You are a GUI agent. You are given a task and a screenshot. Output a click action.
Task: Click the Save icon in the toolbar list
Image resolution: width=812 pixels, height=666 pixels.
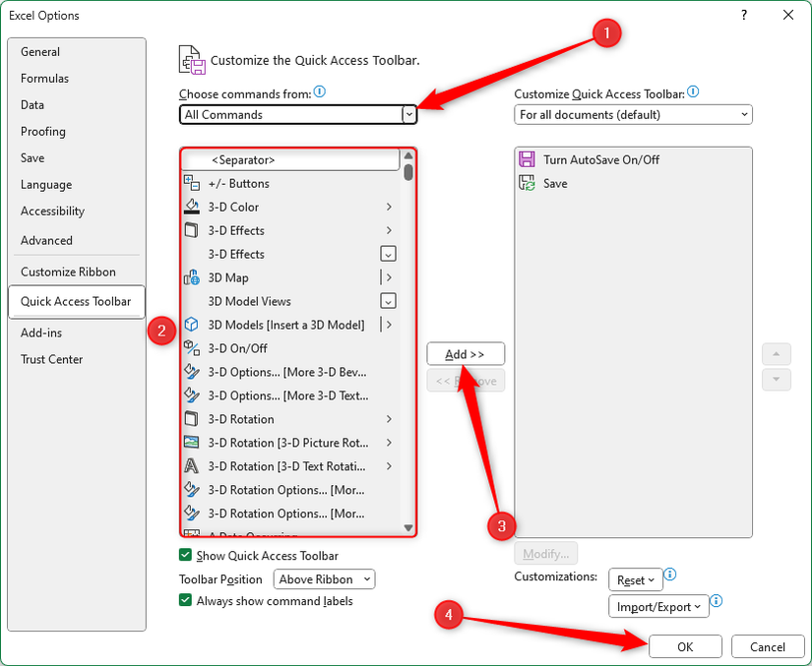tap(527, 182)
